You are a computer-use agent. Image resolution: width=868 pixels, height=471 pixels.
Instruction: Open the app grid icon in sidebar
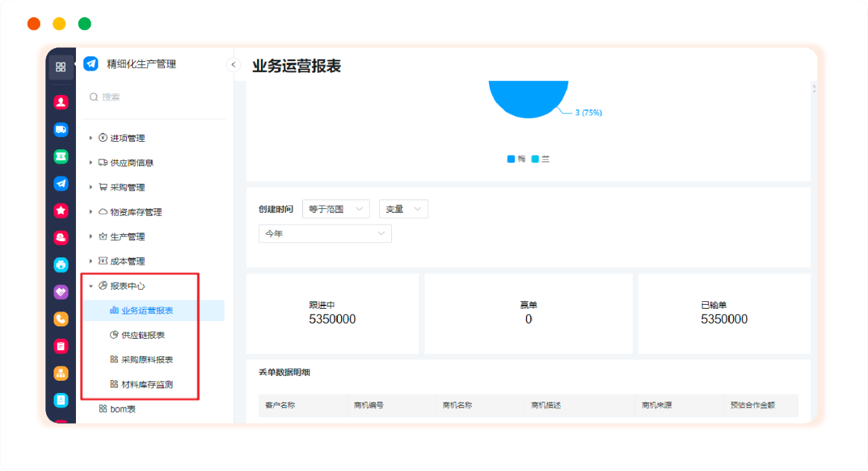click(61, 67)
